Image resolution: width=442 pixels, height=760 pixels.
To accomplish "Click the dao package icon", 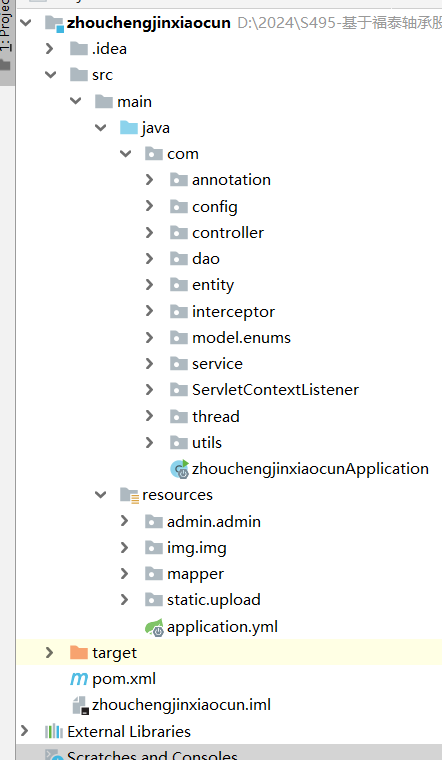I will click(179, 259).
